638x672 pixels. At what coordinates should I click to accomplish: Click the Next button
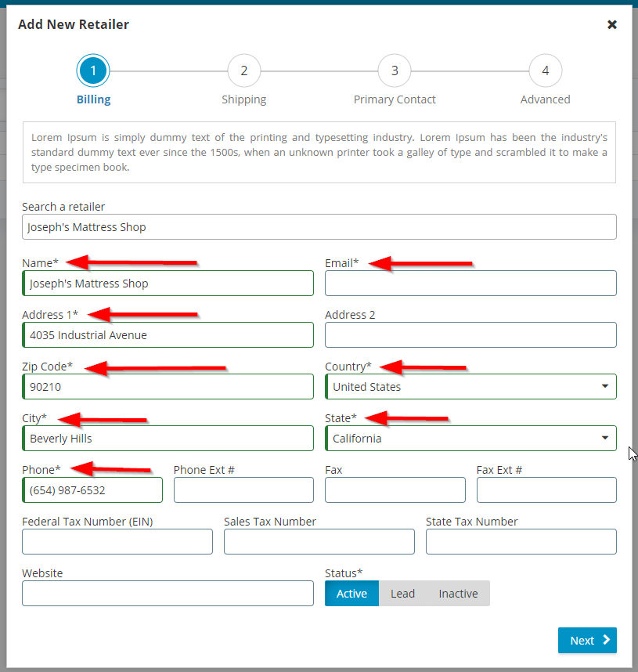coord(587,641)
